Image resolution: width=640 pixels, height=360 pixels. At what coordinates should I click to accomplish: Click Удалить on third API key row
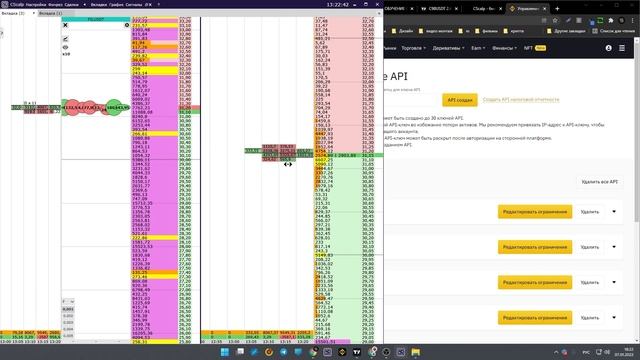tap(589, 282)
